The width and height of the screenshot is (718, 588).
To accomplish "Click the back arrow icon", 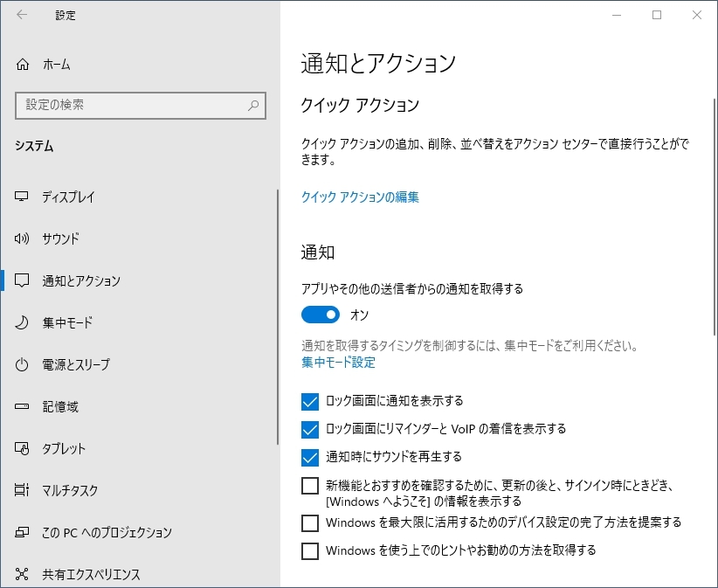I will (x=22, y=15).
